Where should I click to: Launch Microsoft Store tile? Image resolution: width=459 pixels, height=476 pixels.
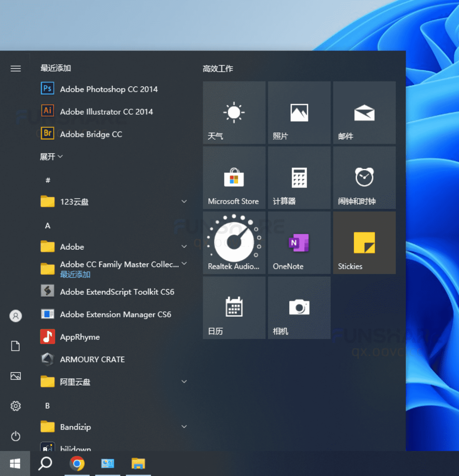coord(234,178)
